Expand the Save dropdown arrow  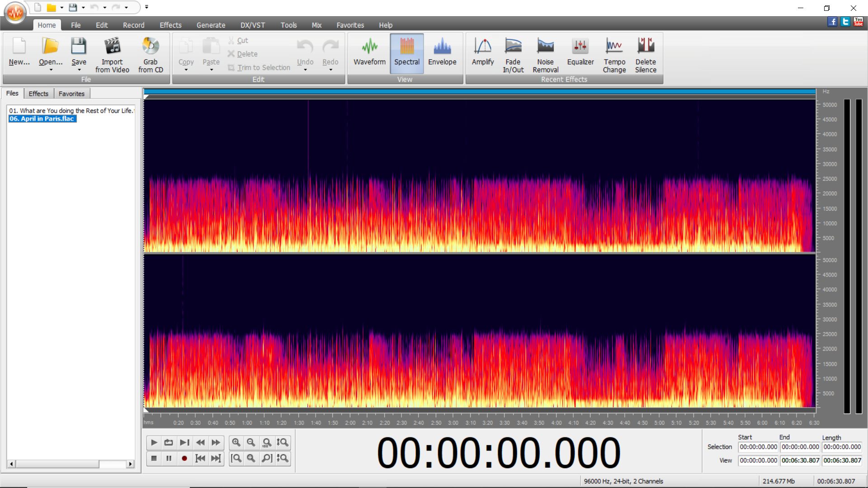(x=79, y=70)
